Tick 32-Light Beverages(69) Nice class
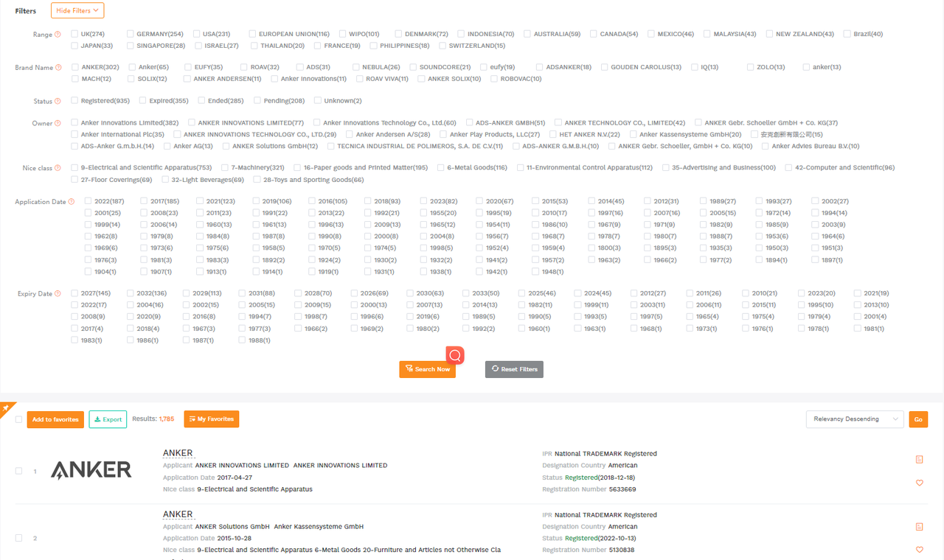The width and height of the screenshot is (944, 560). (164, 179)
